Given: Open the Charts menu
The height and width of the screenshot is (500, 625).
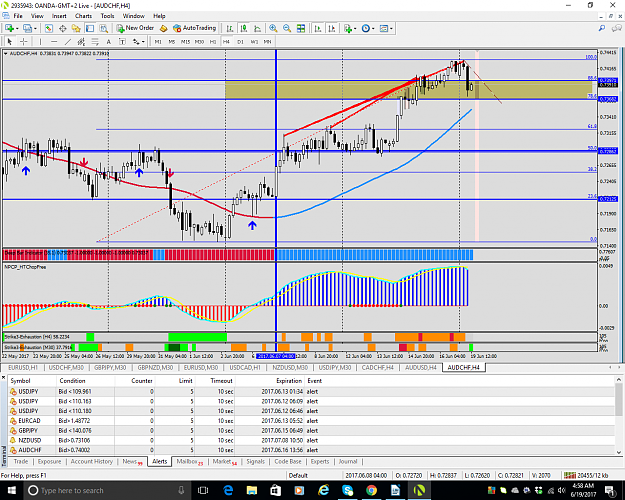Looking at the screenshot, I should (x=83, y=16).
